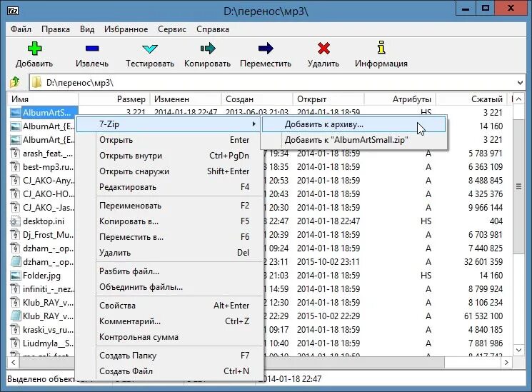Go up one folder level with the arrow icon
This screenshot has width=532, height=392.
[15, 83]
